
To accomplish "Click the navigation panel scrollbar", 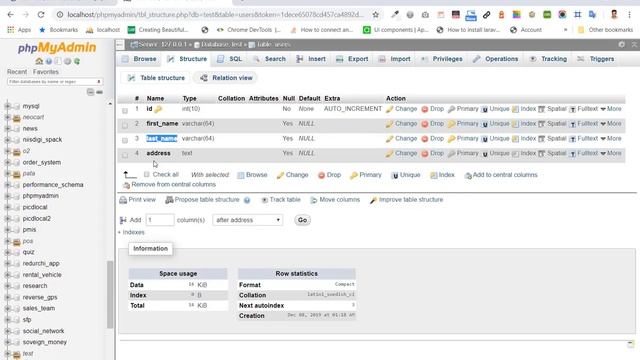I will (110, 294).
